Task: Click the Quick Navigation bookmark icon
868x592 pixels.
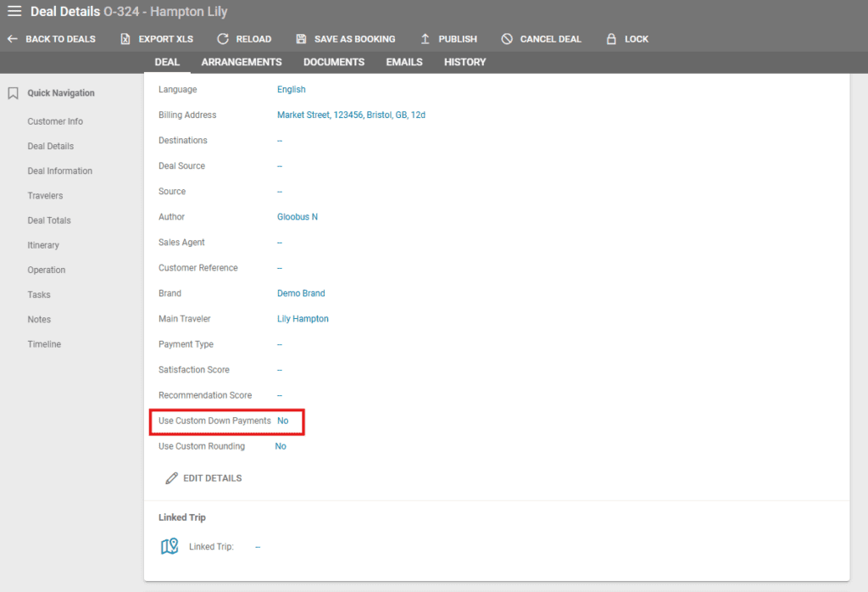Action: tap(13, 93)
